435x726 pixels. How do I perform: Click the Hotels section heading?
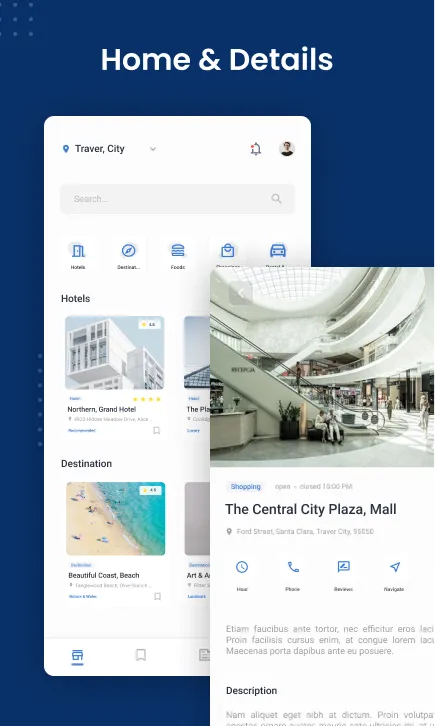(x=75, y=299)
